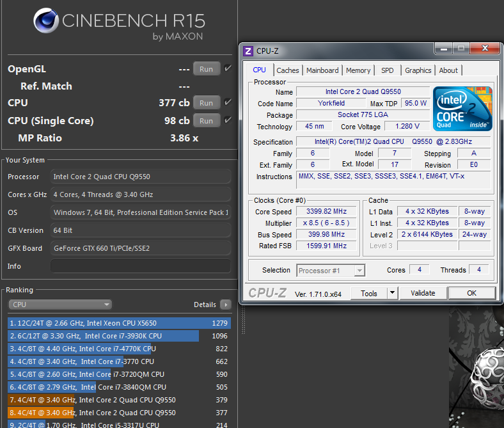Toggle the CPU test checkbox
Viewport: 504px width, 428px height.
(228, 102)
